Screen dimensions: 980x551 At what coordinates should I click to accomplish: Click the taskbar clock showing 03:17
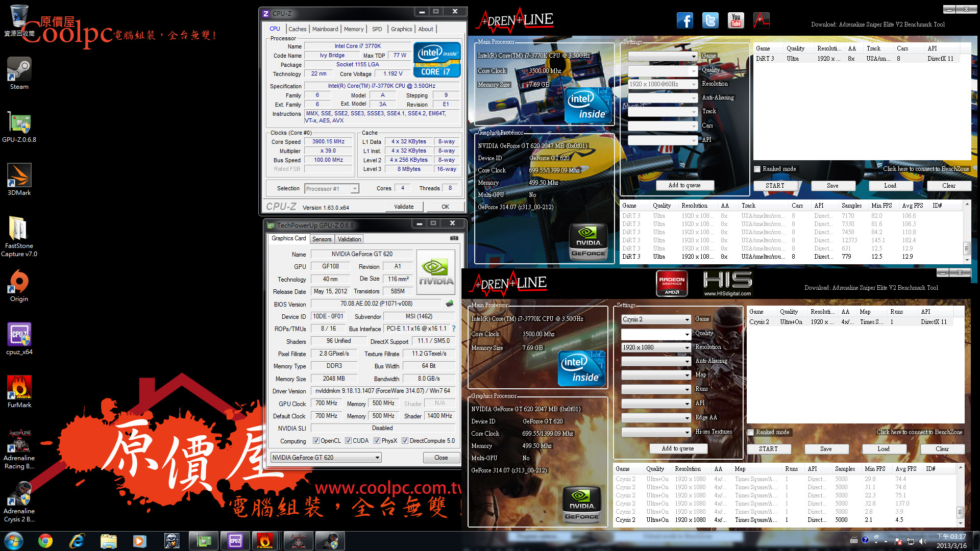pos(951,541)
